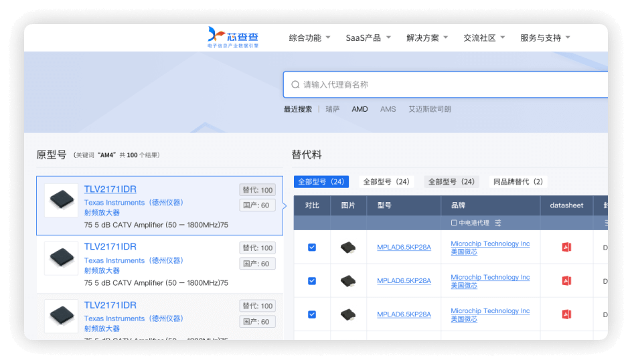Open the PDF datasheet icon in second table row
This screenshot has width=632, height=364.
[x=566, y=281]
